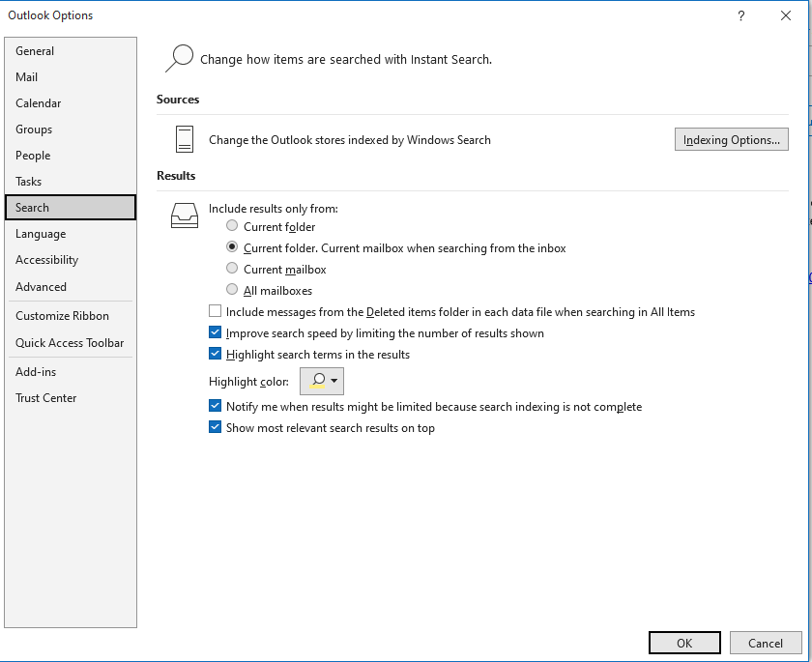The height and width of the screenshot is (662, 812).
Task: Open the Highlight color dropdown
Action: tap(322, 382)
